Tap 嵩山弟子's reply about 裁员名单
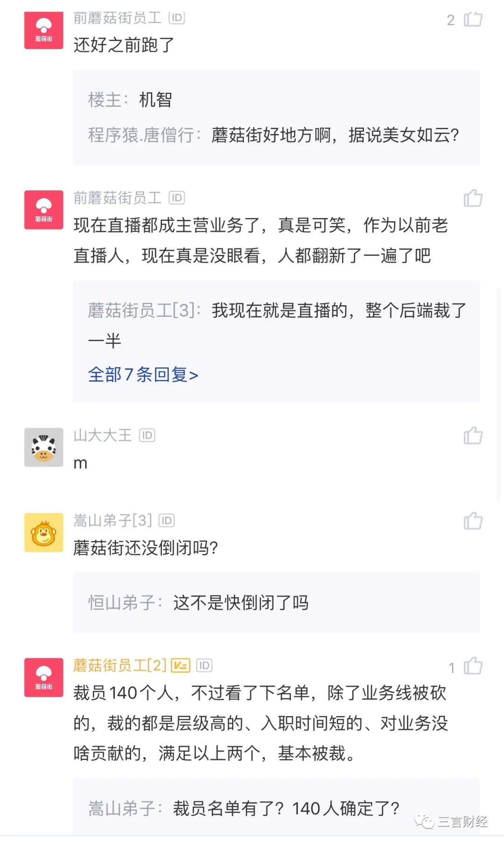The image size is (504, 844). 244,809
